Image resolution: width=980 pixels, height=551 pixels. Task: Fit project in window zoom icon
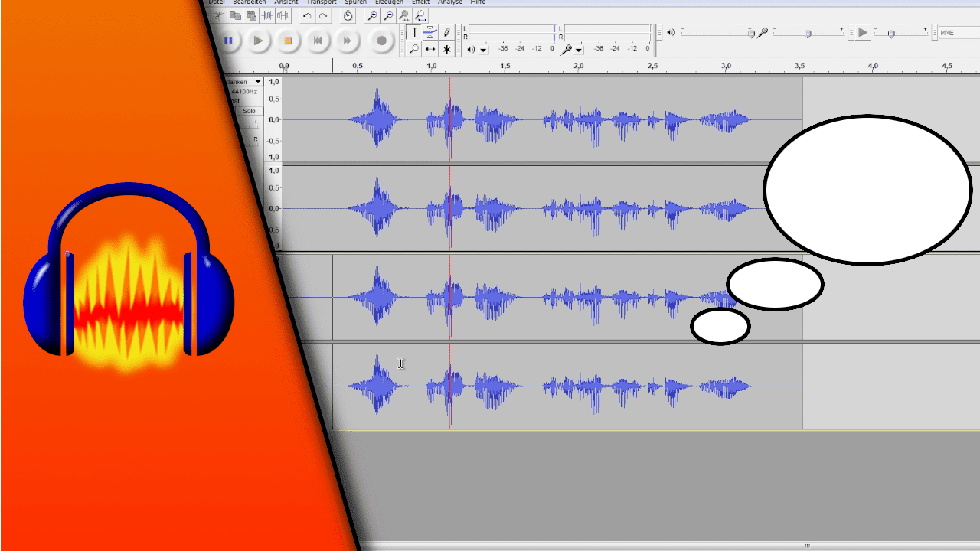click(420, 15)
